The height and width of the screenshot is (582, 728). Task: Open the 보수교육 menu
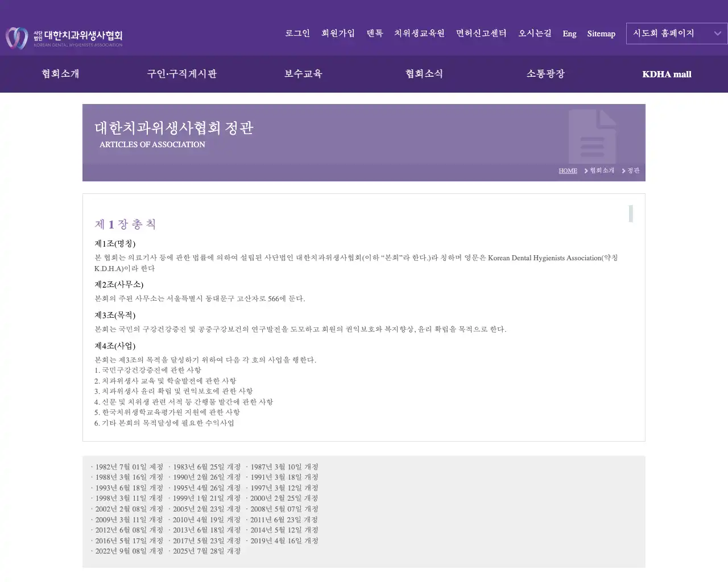coord(303,73)
